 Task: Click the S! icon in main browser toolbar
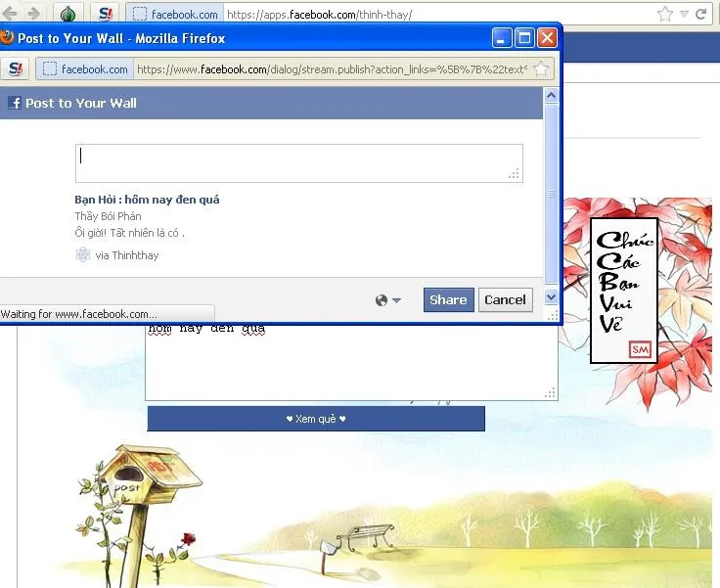point(106,14)
